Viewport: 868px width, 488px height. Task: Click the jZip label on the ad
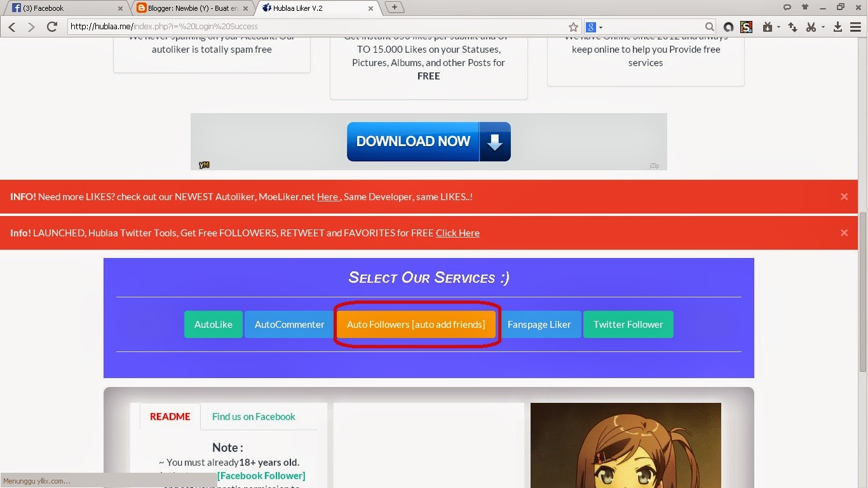coord(654,166)
